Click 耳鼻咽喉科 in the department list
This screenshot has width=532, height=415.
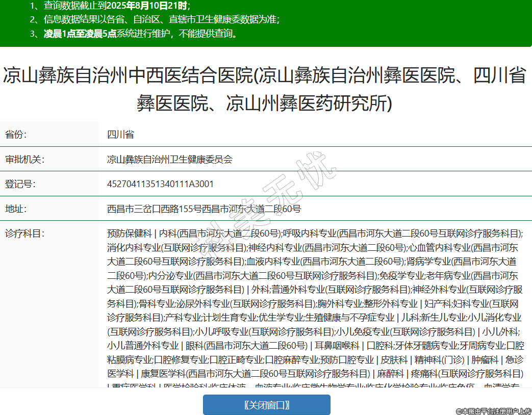(337, 345)
